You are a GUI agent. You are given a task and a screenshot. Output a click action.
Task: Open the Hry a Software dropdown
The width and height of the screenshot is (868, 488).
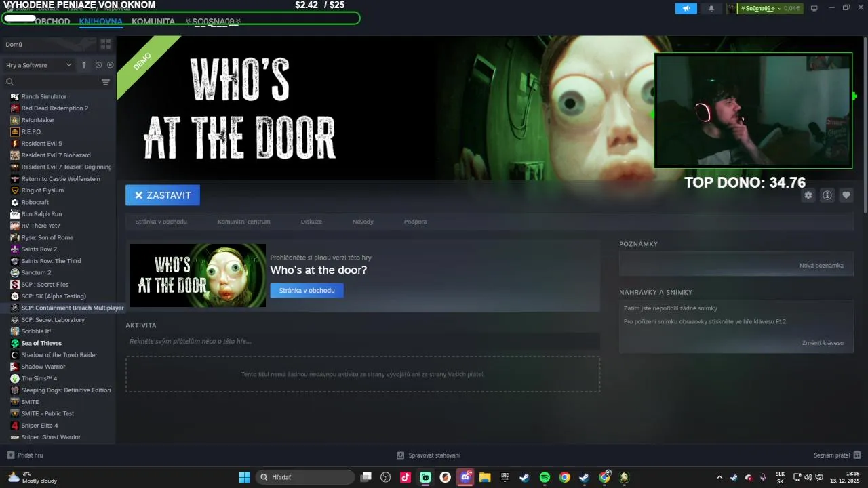39,65
